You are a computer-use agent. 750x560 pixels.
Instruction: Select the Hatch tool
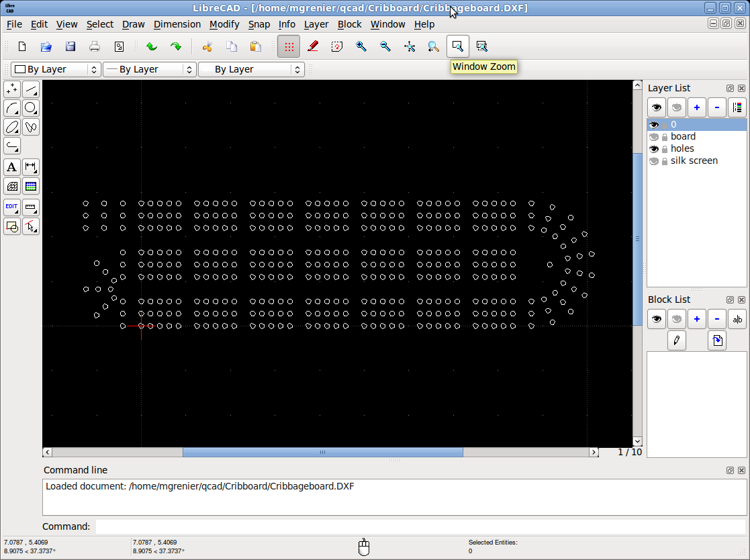(11, 186)
